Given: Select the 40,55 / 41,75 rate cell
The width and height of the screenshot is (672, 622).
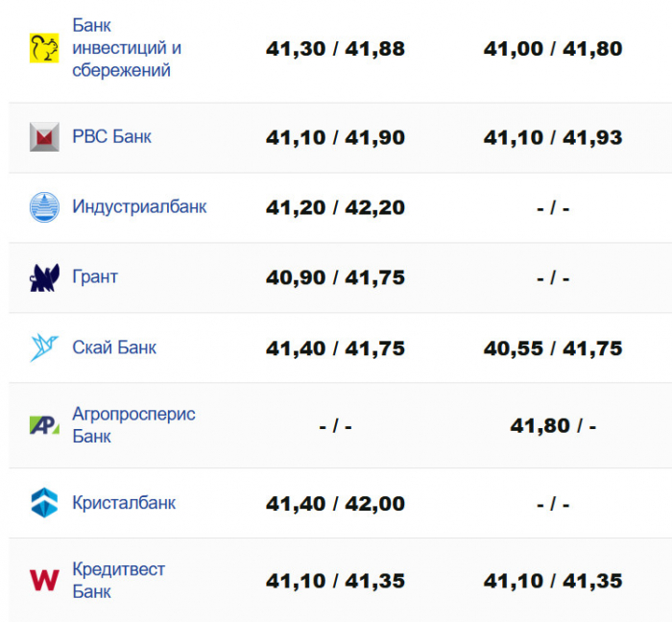Looking at the screenshot, I should [x=553, y=348].
